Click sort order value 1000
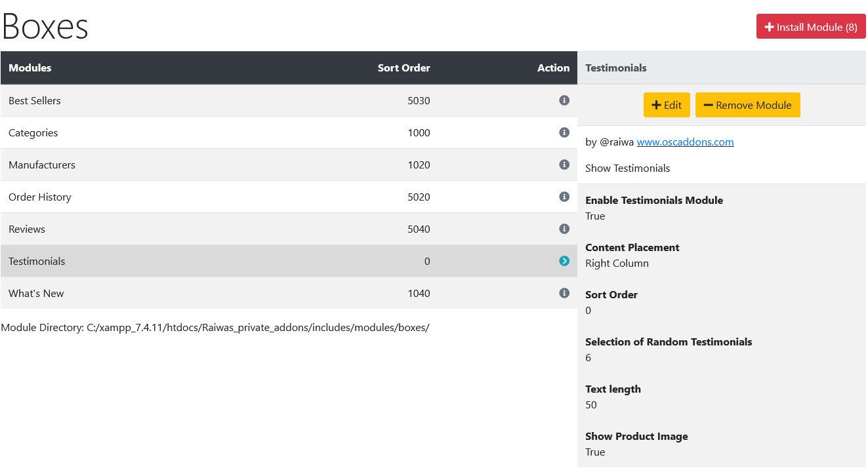The width and height of the screenshot is (868, 470). 419,132
